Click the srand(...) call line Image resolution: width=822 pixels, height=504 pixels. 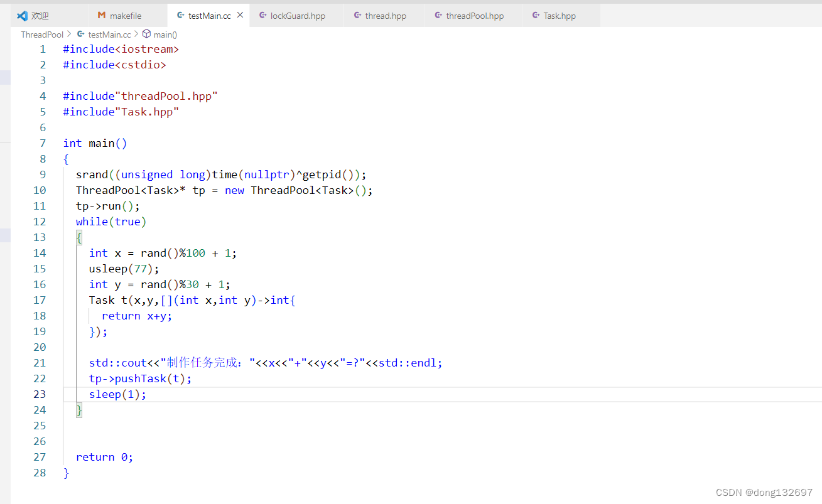pos(221,174)
